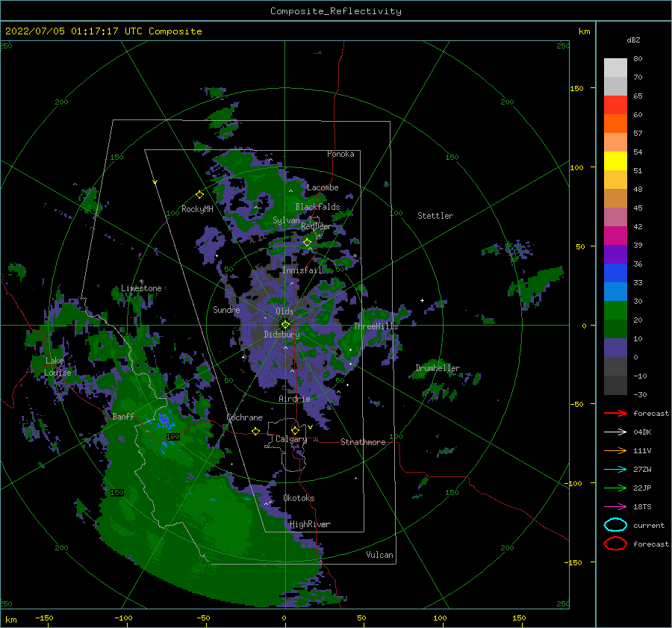Click the 27ZW legend label
Screen dimensions: 672x628
642,470
